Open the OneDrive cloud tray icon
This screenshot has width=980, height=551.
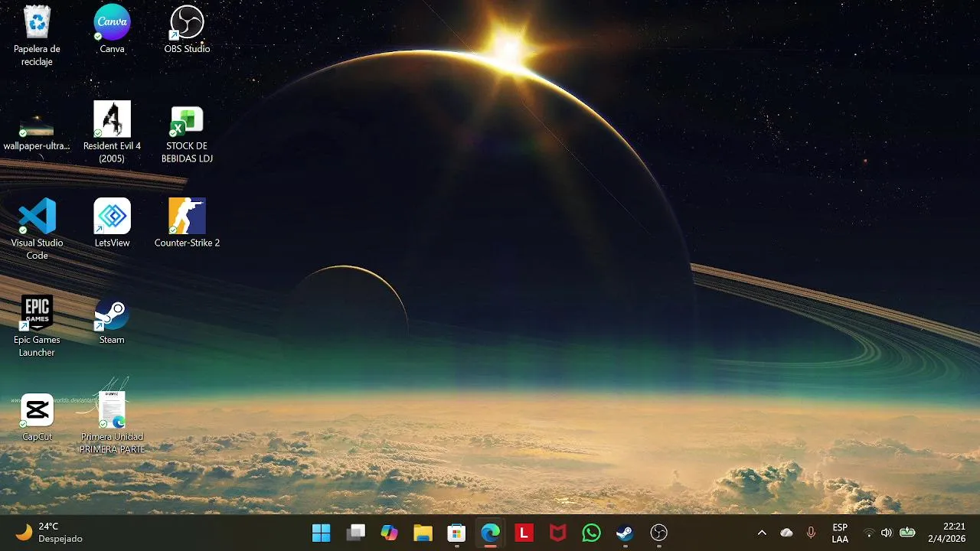click(786, 533)
